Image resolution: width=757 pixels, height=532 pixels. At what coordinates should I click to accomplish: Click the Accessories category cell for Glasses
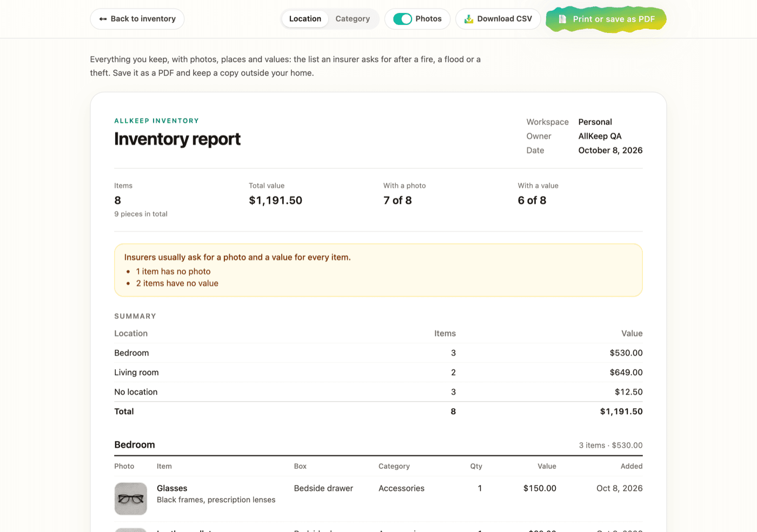click(x=401, y=488)
